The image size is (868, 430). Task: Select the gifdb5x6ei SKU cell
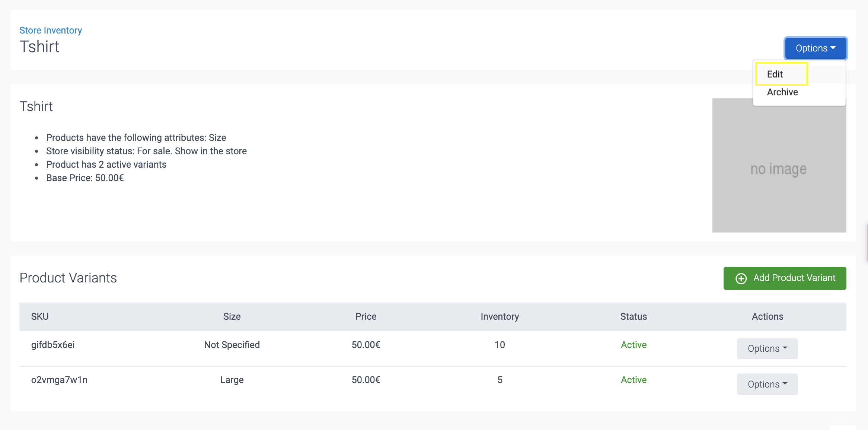click(x=53, y=345)
